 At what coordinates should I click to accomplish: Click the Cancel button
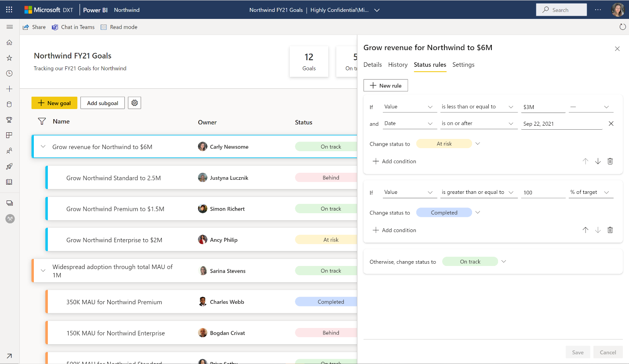click(608, 352)
